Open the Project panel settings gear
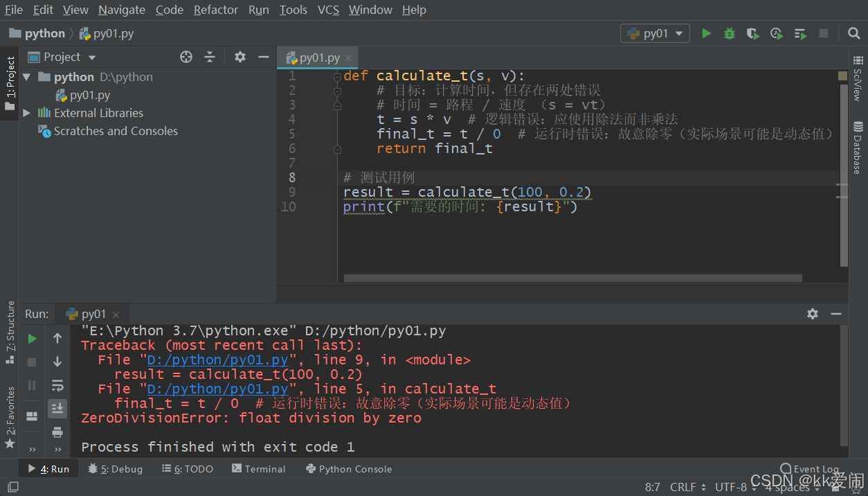The width and height of the screenshot is (868, 496). click(239, 57)
